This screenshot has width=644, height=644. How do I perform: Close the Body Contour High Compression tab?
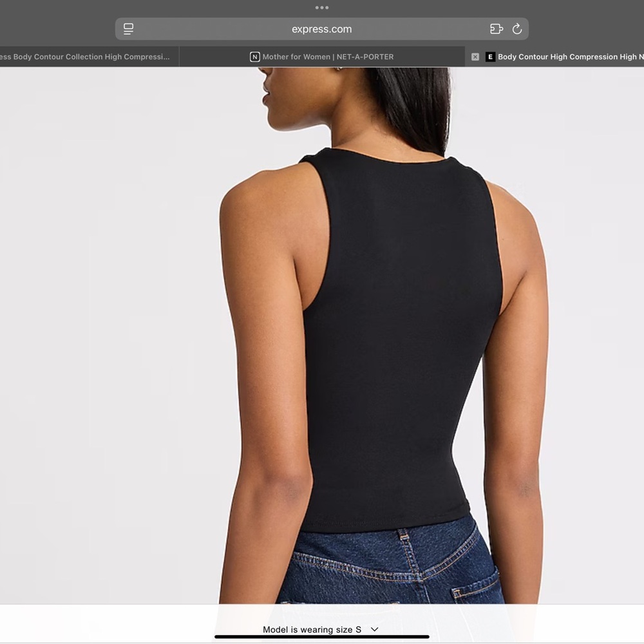click(475, 57)
